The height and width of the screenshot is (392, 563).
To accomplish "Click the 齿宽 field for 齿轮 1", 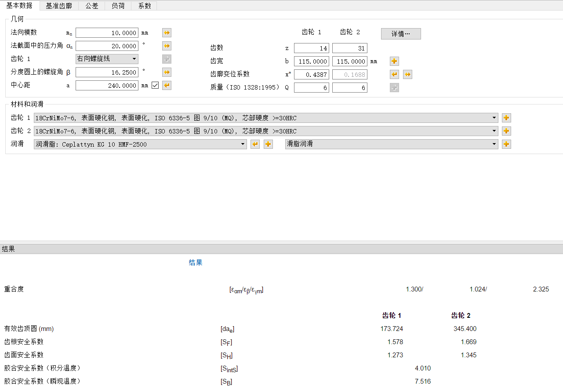I will coord(312,61).
